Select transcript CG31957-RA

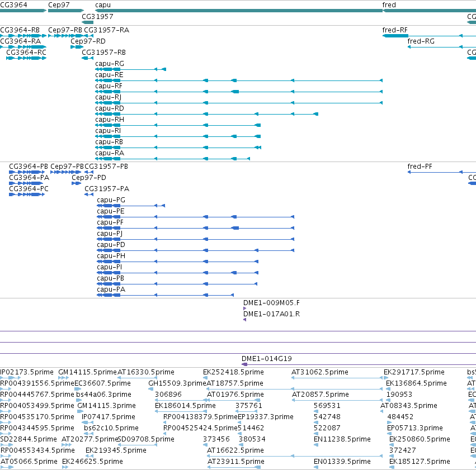(106, 30)
